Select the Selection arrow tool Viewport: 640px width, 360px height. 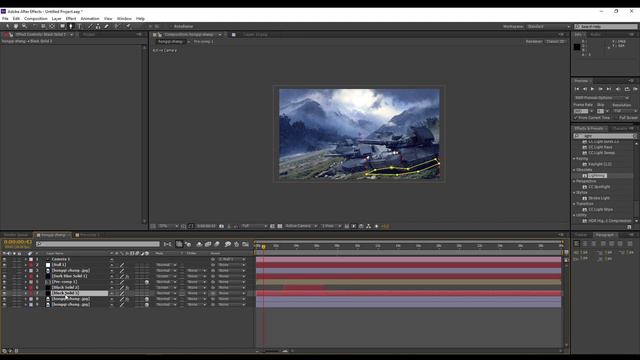7,26
